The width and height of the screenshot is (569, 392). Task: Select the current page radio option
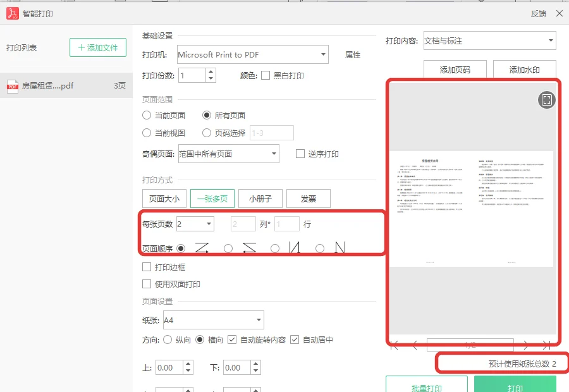[x=147, y=116]
